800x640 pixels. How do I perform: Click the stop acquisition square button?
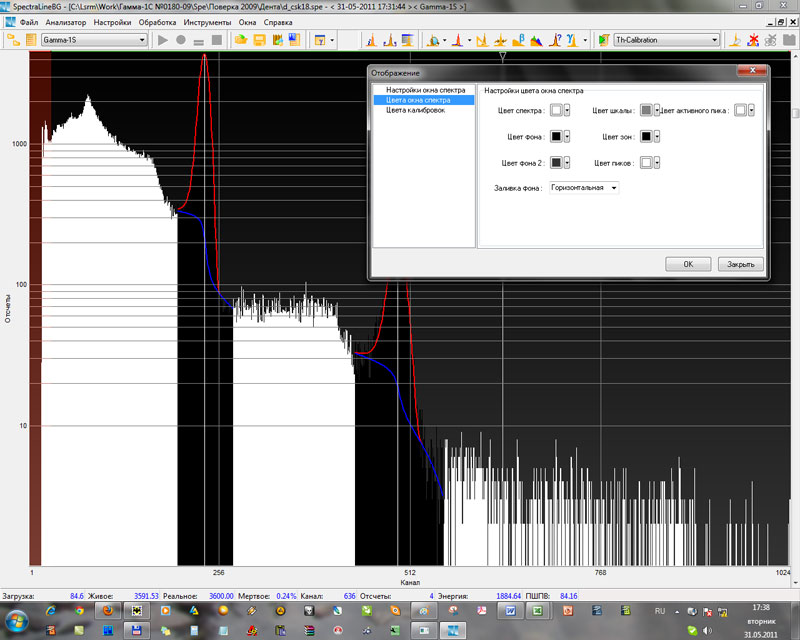click(x=217, y=40)
